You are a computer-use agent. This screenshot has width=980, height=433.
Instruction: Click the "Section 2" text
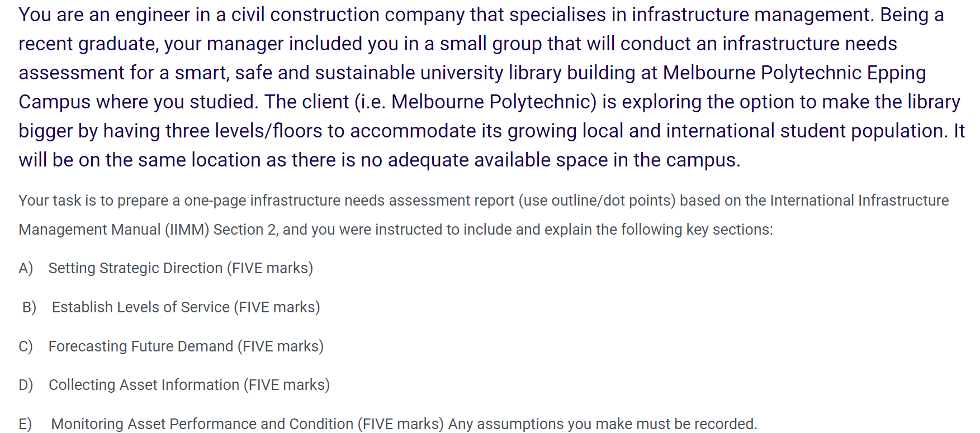point(244,230)
